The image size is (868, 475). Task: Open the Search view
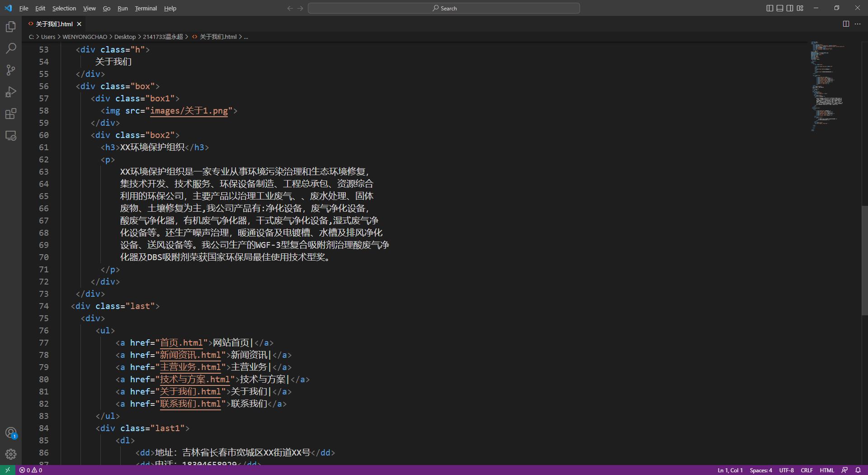pos(10,48)
